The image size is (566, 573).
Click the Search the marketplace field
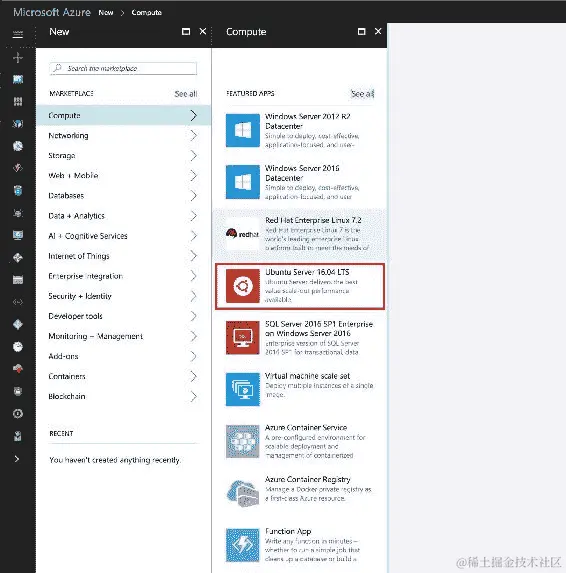123,68
